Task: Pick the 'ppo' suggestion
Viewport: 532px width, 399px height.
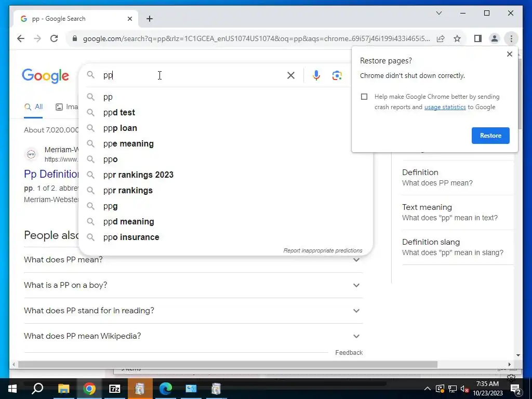Action: tap(225, 159)
